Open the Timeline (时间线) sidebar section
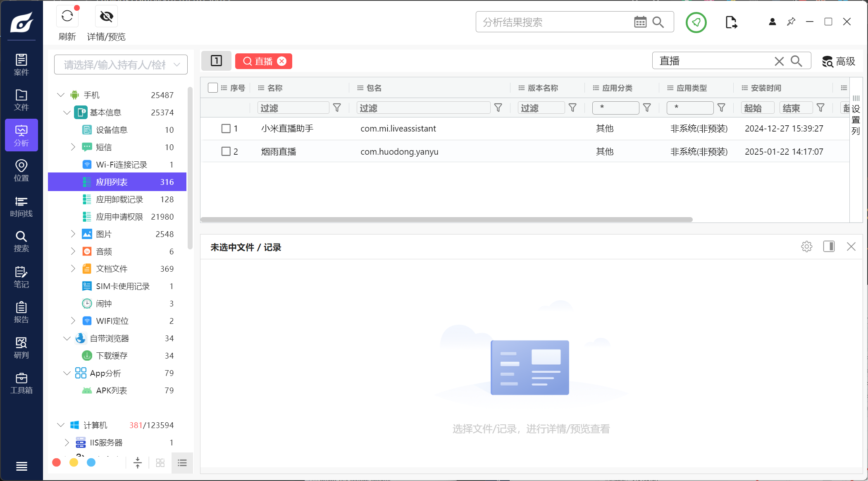 pyautogui.click(x=21, y=207)
